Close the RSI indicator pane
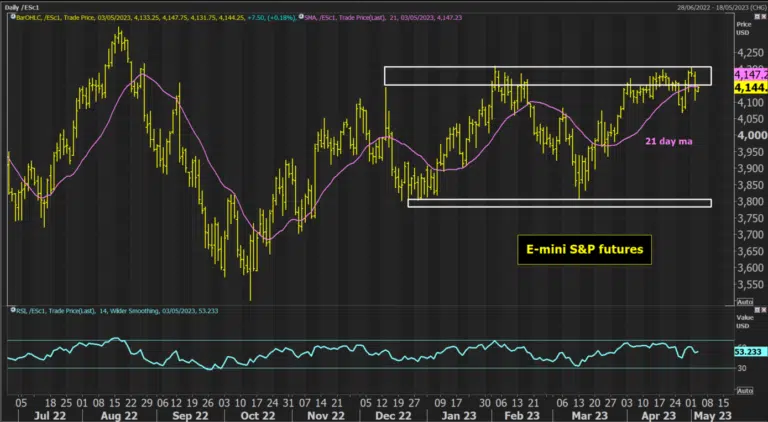The width and height of the screenshot is (768, 422). click(763, 310)
